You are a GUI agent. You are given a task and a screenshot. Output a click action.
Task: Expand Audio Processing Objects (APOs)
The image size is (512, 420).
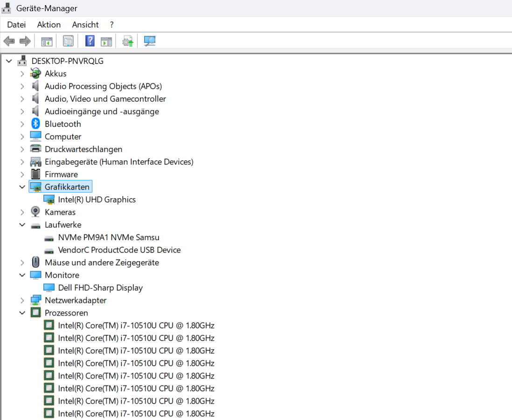point(22,86)
